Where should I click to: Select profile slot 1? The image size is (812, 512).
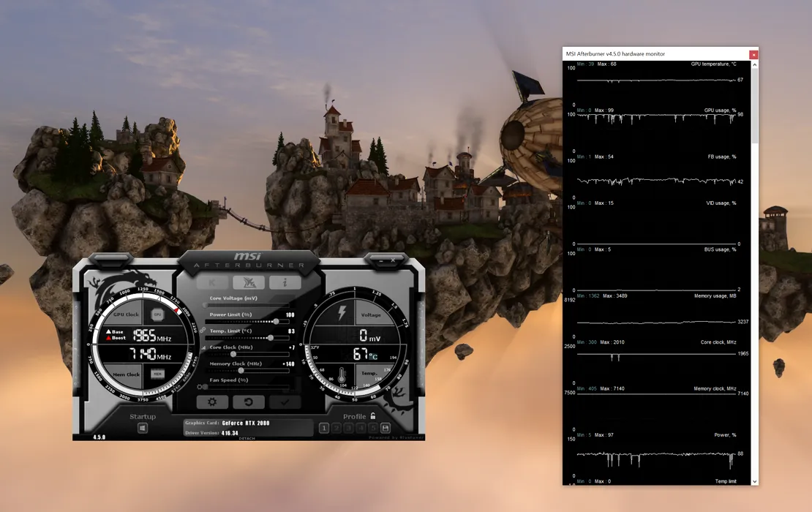click(x=323, y=428)
